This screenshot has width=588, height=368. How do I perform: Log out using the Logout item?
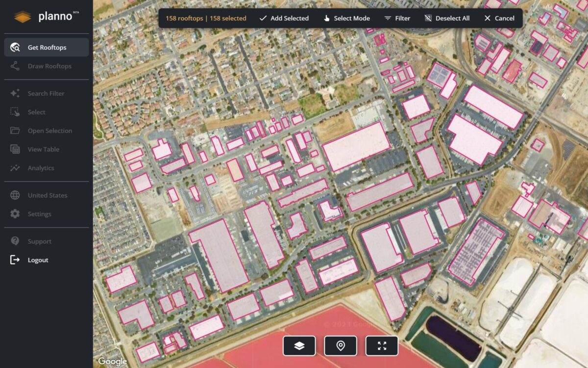pyautogui.click(x=47, y=261)
